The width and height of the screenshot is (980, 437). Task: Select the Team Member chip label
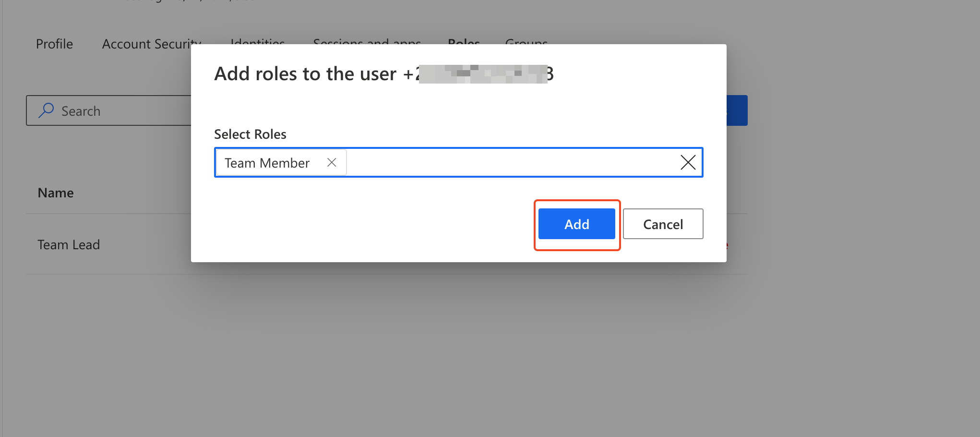click(x=267, y=163)
